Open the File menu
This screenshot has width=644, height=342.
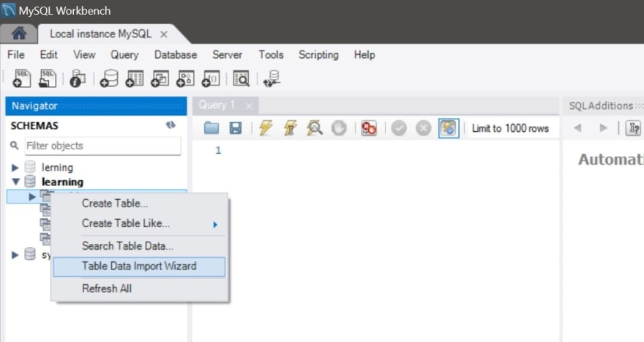[x=16, y=55]
